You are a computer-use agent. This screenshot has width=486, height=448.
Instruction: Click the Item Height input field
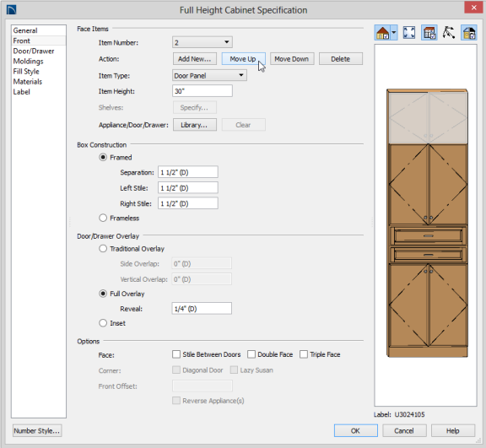click(x=202, y=91)
